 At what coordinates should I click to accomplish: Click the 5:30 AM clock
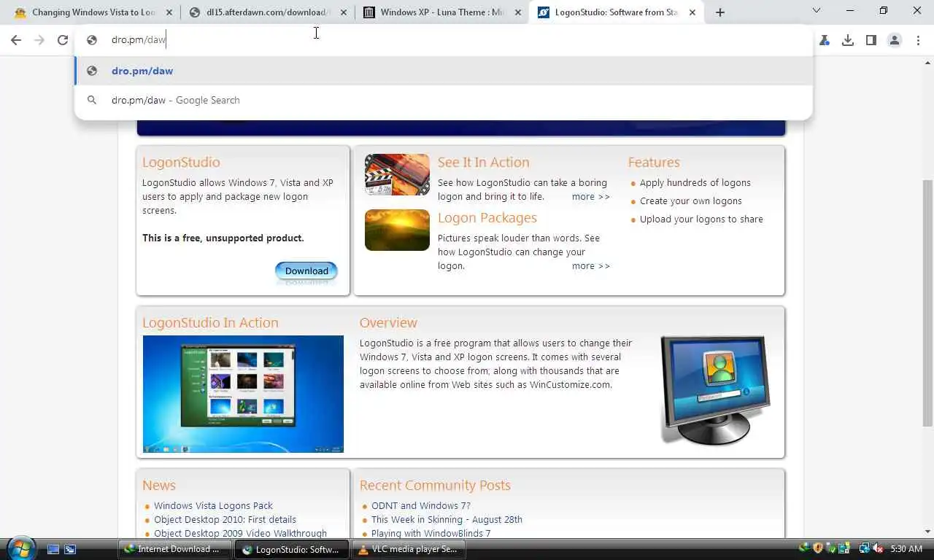[906, 549]
